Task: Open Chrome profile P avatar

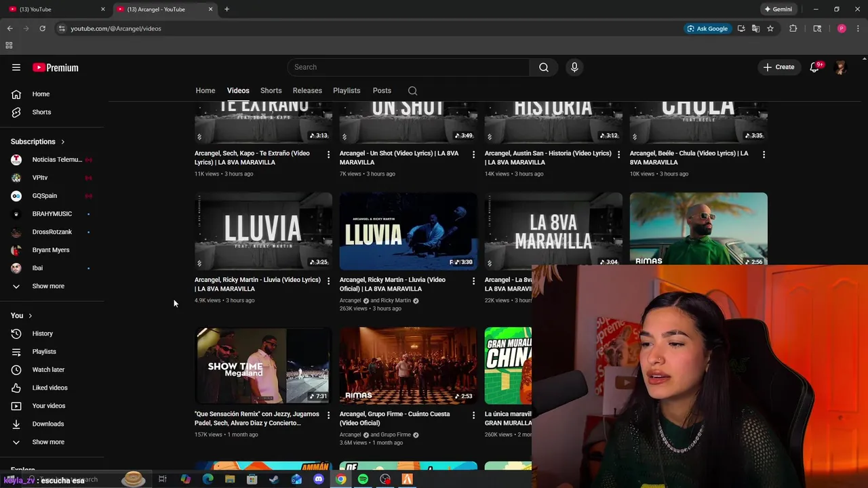Action: 842,28
